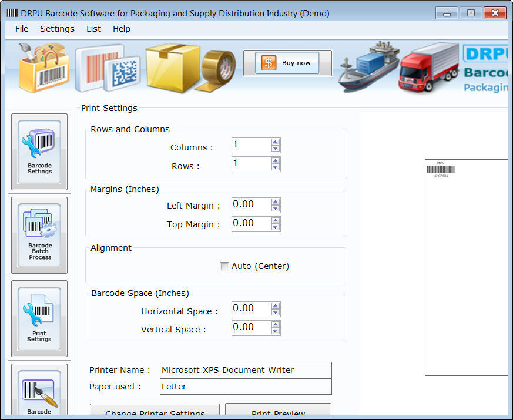Open the List menu
Viewport: 513px width, 420px height.
93,29
